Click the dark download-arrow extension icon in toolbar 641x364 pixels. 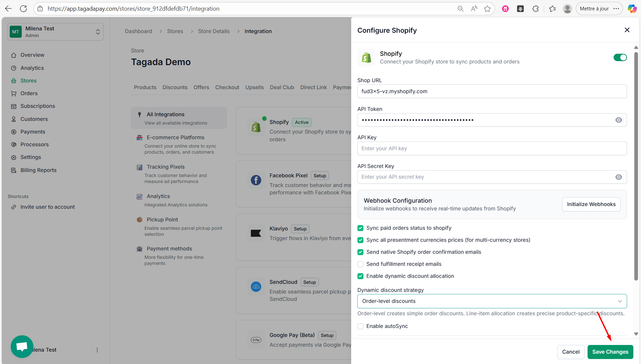520,9
